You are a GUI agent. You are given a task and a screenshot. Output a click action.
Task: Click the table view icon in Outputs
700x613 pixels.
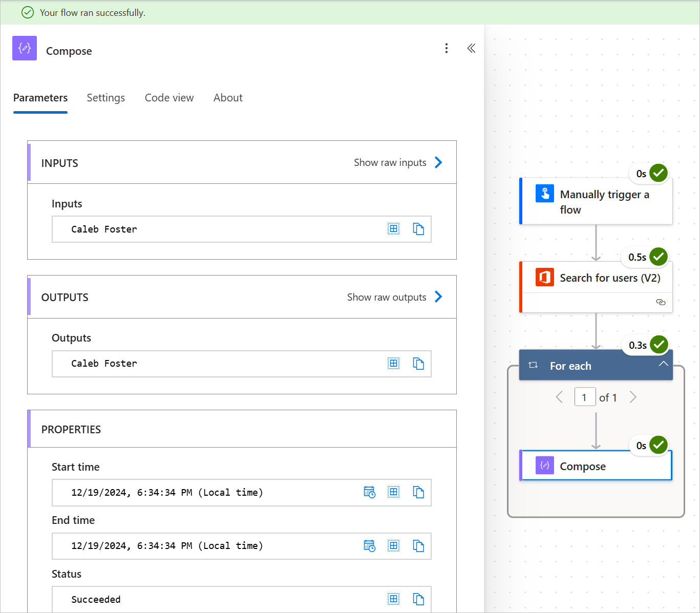[x=393, y=364]
